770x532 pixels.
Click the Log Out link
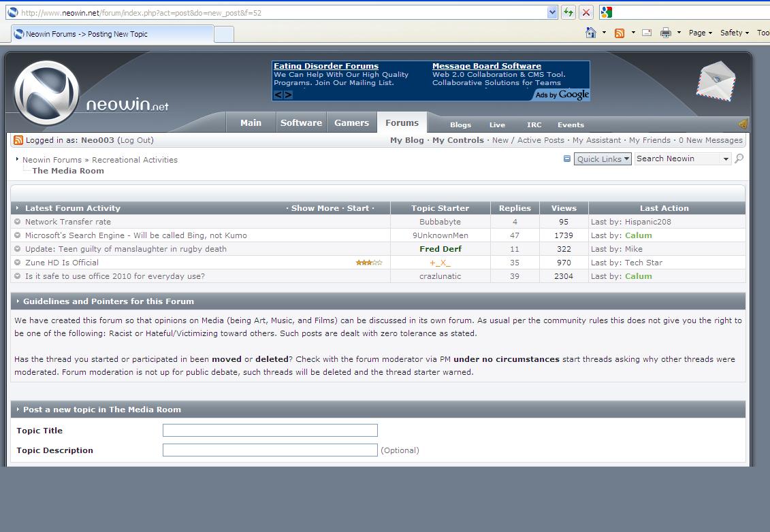point(135,140)
